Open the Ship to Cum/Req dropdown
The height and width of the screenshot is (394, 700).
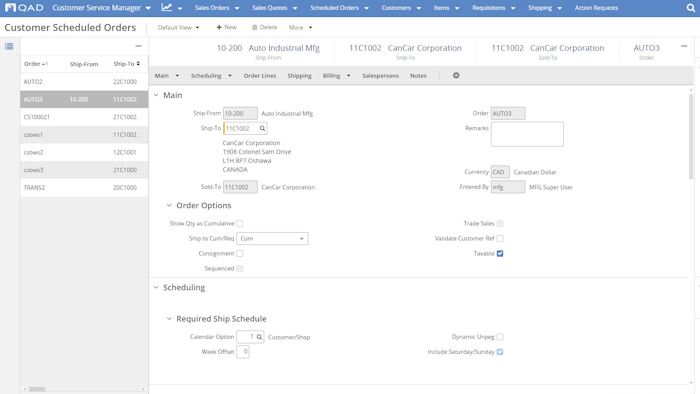(x=272, y=239)
